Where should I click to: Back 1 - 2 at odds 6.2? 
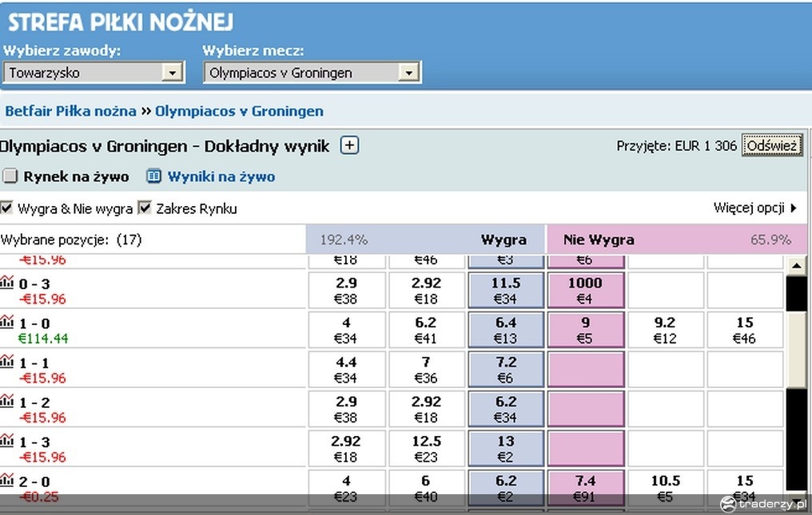point(506,409)
